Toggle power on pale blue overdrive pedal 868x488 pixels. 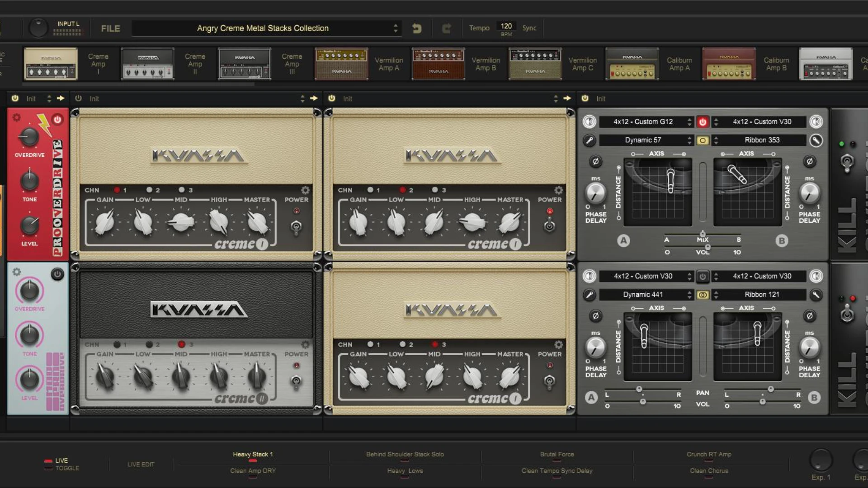pyautogui.click(x=57, y=274)
